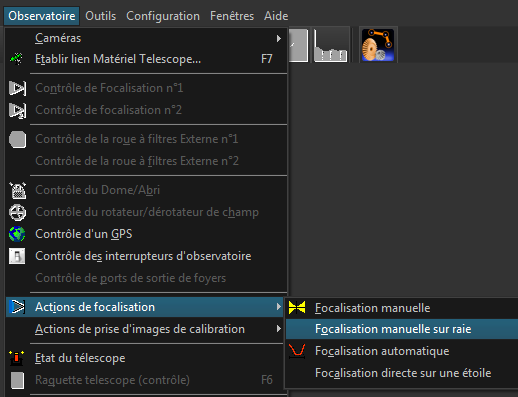Click the Etat du télescope icon
Screen dimensions: 518x397
click(16, 358)
